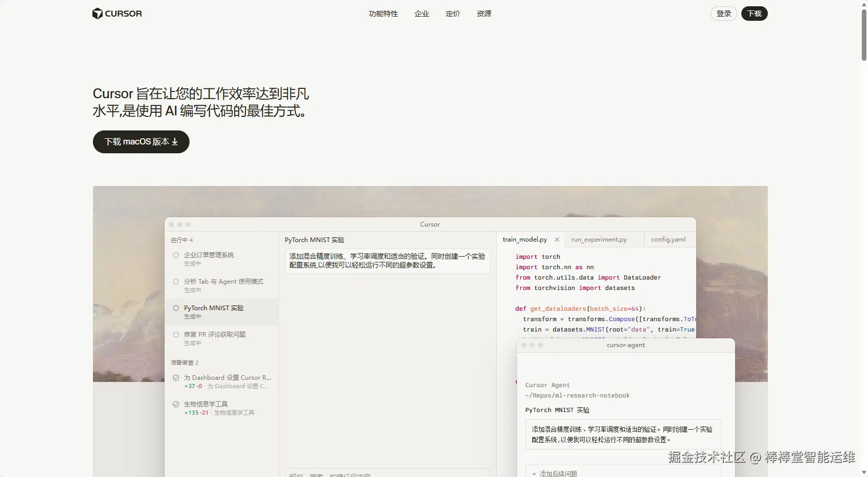Open the 资源 navigation menu
This screenshot has height=477, width=868.
click(484, 14)
